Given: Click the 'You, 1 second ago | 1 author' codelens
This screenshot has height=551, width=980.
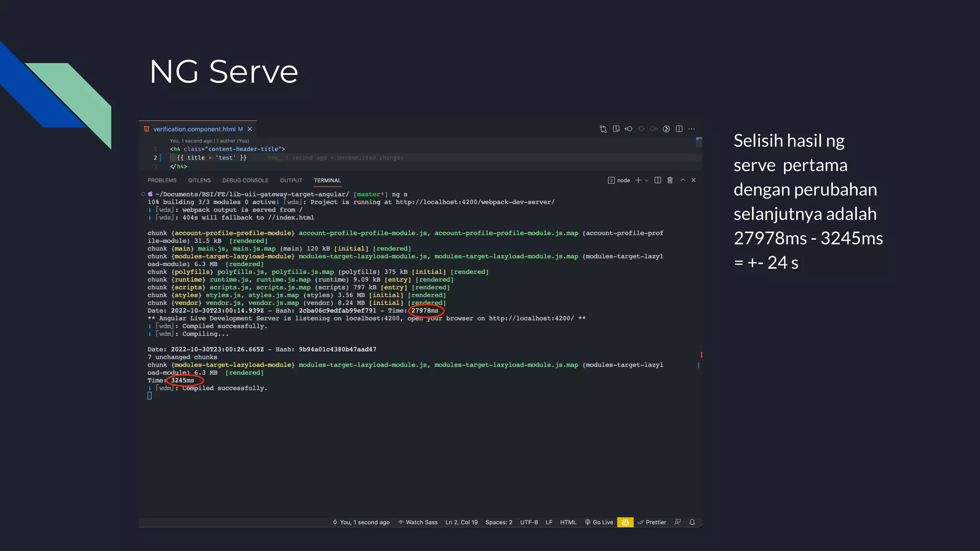Looking at the screenshot, I should tap(209, 141).
